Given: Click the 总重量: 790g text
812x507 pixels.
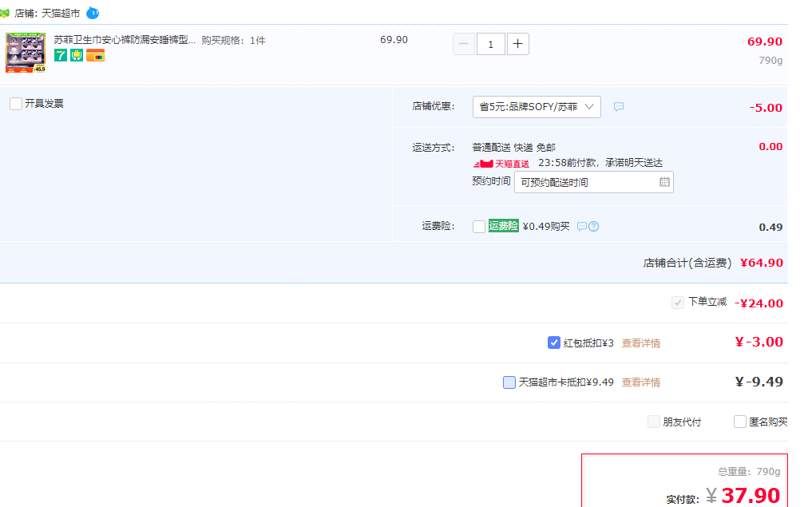Looking at the screenshot, I should tap(749, 472).
